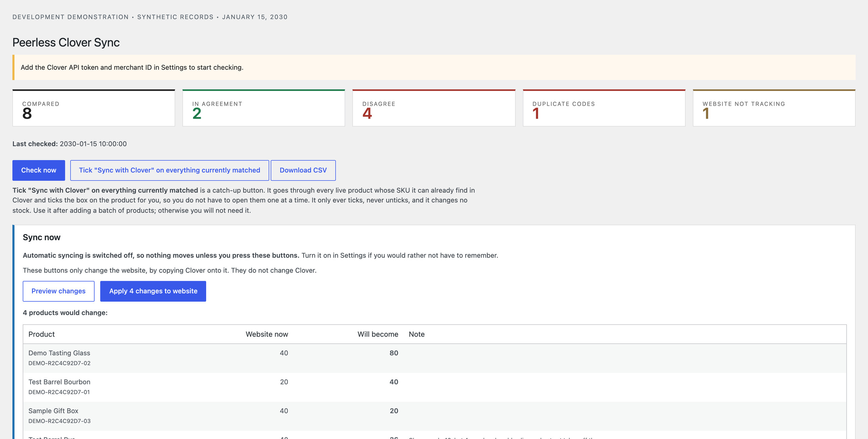Select SKU DEMO-R2C4C92D7-03
This screenshot has width=868, height=439.
(x=59, y=421)
